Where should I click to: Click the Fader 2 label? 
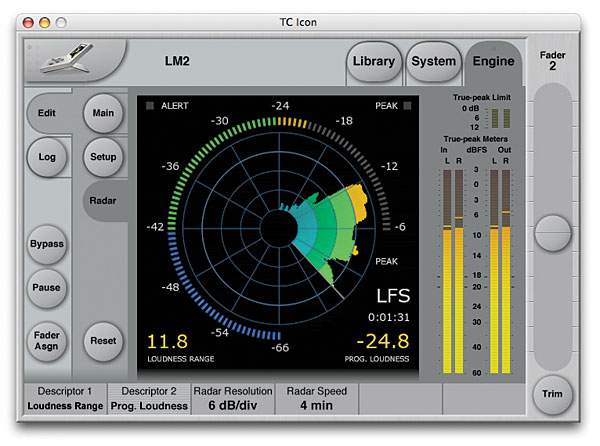point(553,61)
